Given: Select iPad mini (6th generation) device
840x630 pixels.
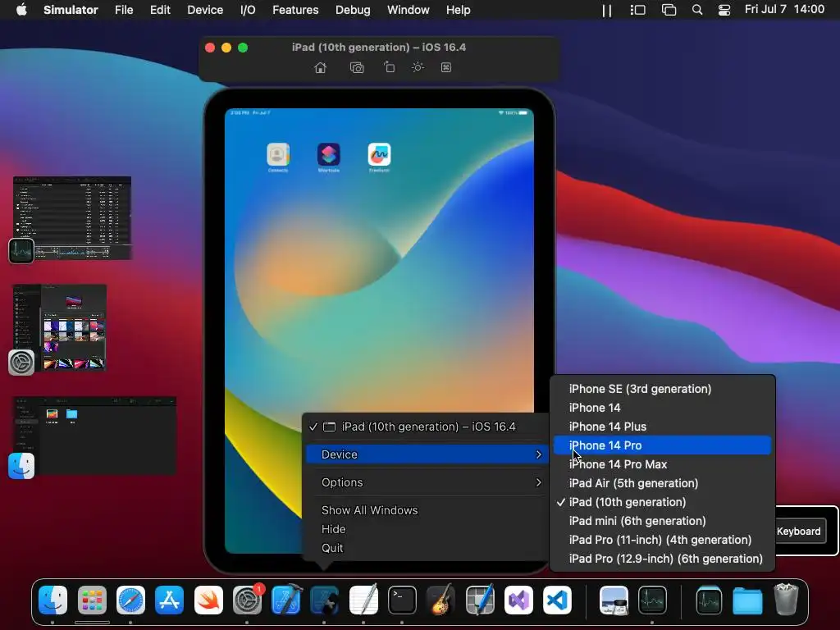Looking at the screenshot, I should [x=663, y=521].
